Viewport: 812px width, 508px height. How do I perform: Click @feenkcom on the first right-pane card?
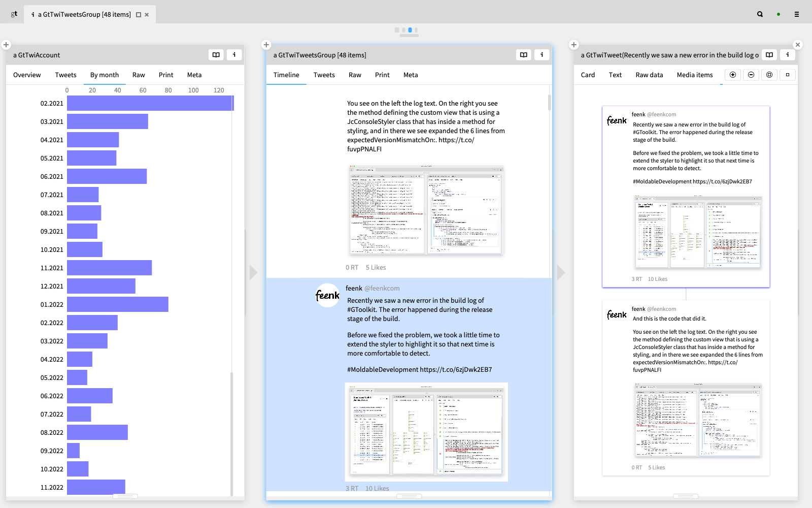(x=661, y=114)
